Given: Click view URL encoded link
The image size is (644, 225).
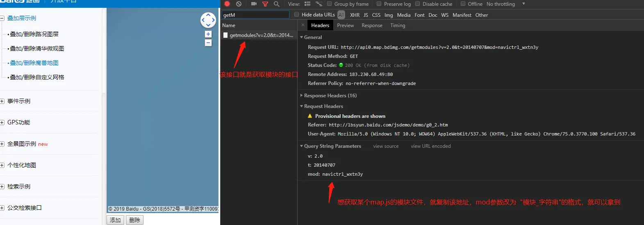Looking at the screenshot, I should pyautogui.click(x=431, y=146).
